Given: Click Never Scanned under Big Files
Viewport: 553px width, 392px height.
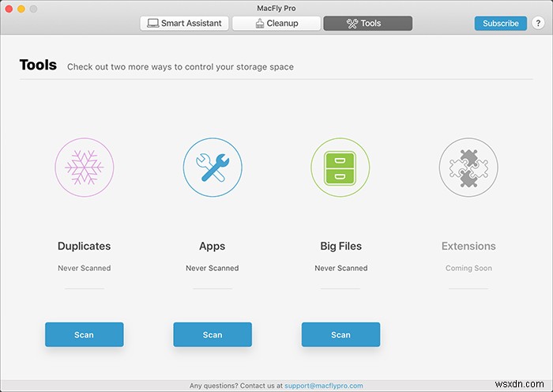Looking at the screenshot, I should (341, 268).
